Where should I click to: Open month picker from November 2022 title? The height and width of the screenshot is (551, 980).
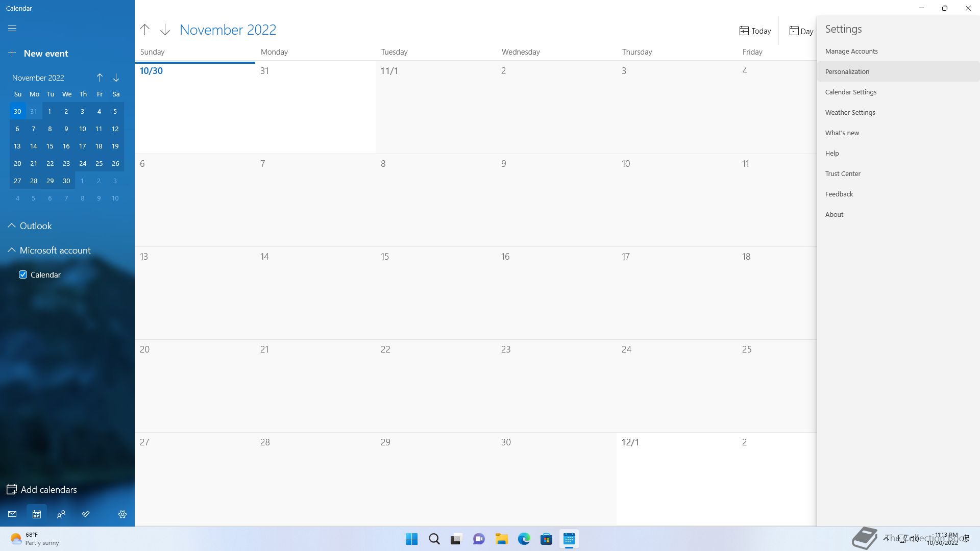[228, 30]
